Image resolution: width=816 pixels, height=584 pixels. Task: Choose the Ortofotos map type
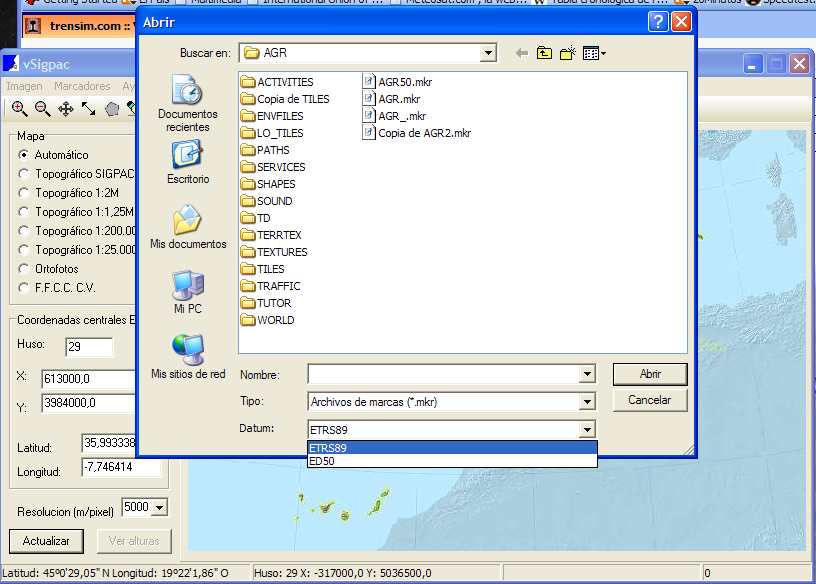pyautogui.click(x=24, y=269)
